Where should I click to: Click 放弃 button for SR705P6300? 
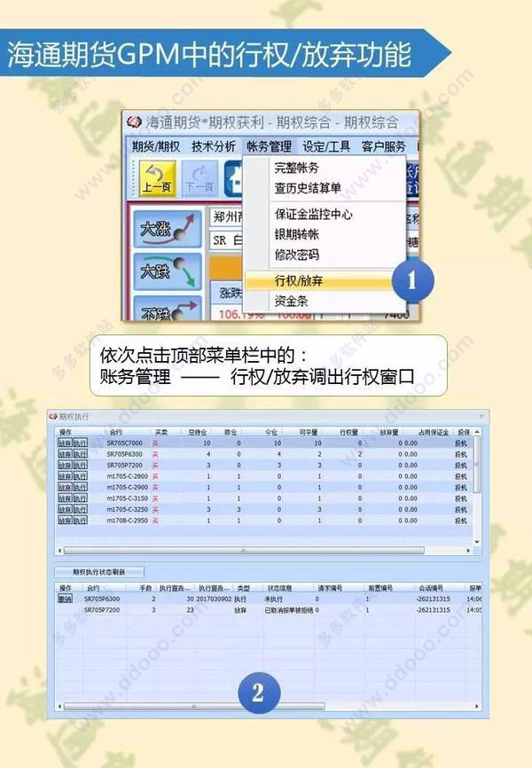pos(65,454)
